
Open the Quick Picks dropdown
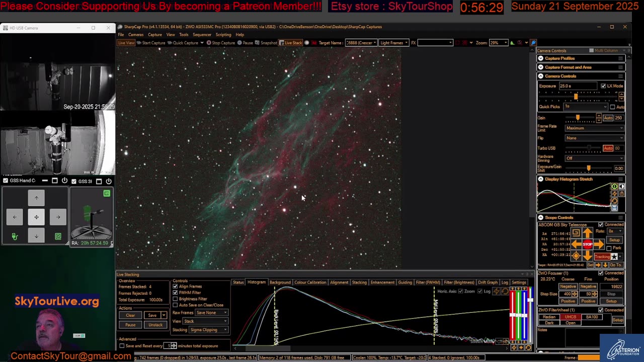click(x=586, y=107)
